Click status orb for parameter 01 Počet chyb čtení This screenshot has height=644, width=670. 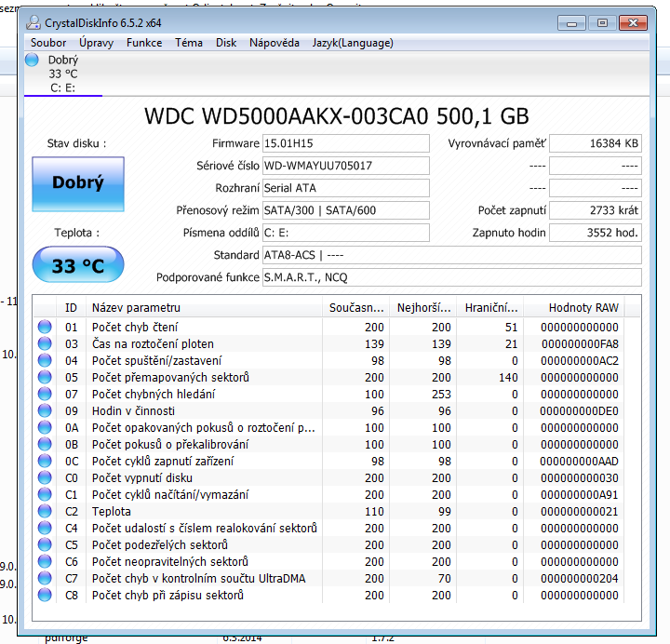pos(45,327)
